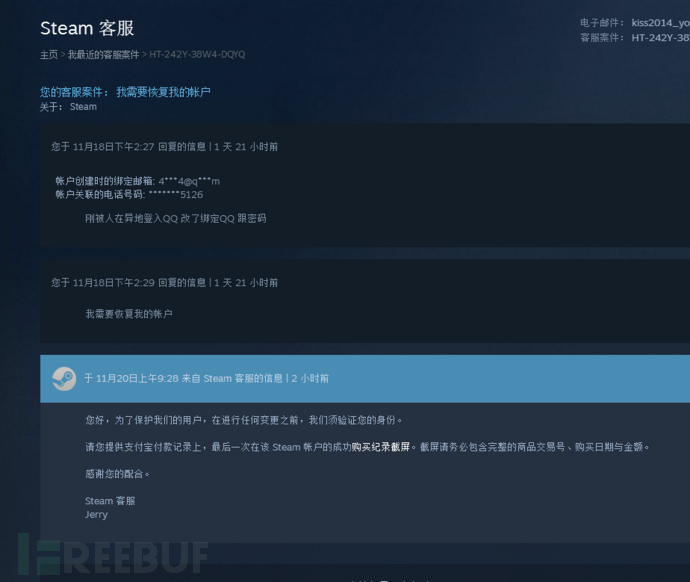Go to 主页 in the breadcrumb
690x582 pixels.
pos(49,55)
